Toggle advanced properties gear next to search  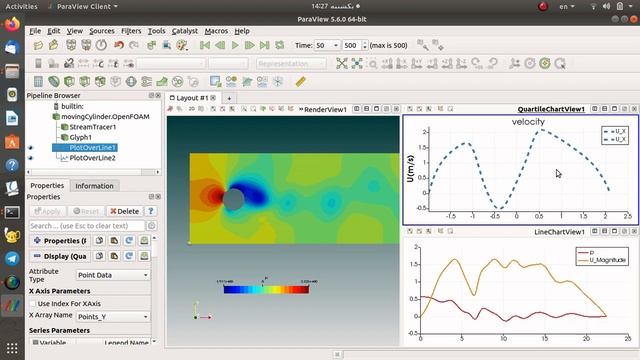coord(151,226)
